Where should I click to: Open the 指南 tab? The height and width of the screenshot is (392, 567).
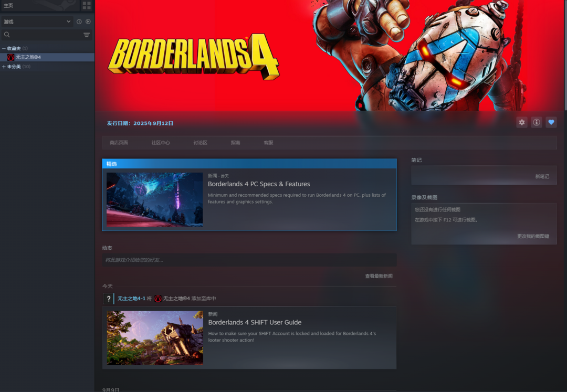coord(235,143)
